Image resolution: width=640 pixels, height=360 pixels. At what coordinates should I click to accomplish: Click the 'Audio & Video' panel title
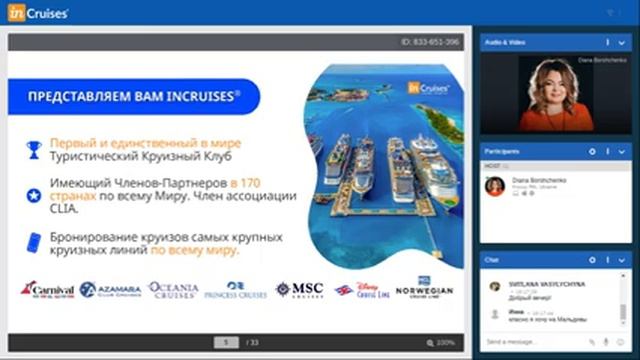(505, 42)
